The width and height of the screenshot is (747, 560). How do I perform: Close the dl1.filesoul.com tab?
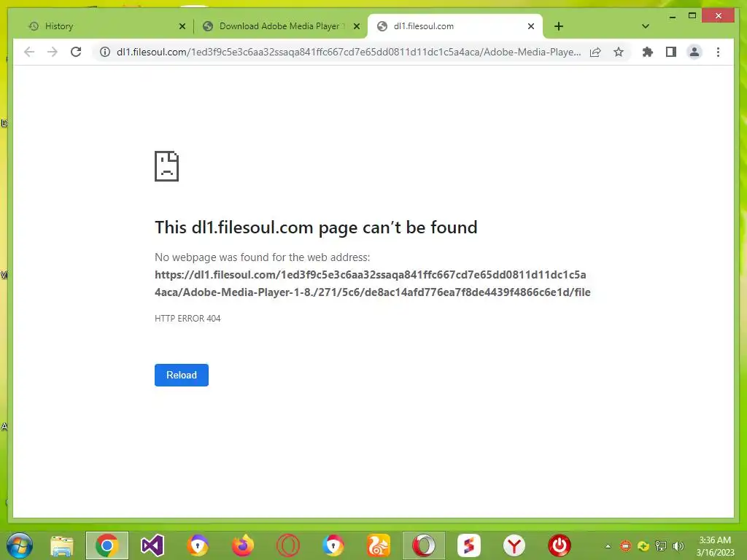pos(531,26)
